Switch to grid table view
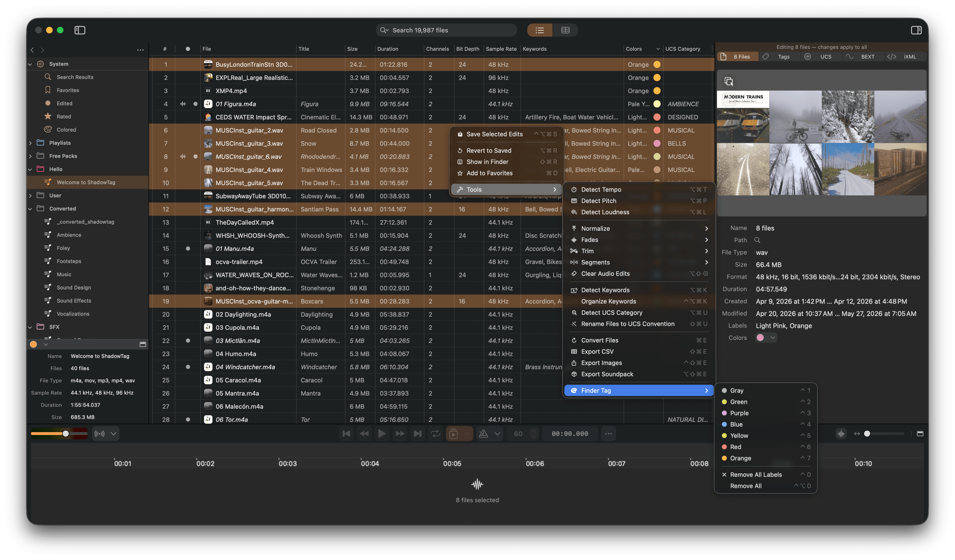 (565, 30)
